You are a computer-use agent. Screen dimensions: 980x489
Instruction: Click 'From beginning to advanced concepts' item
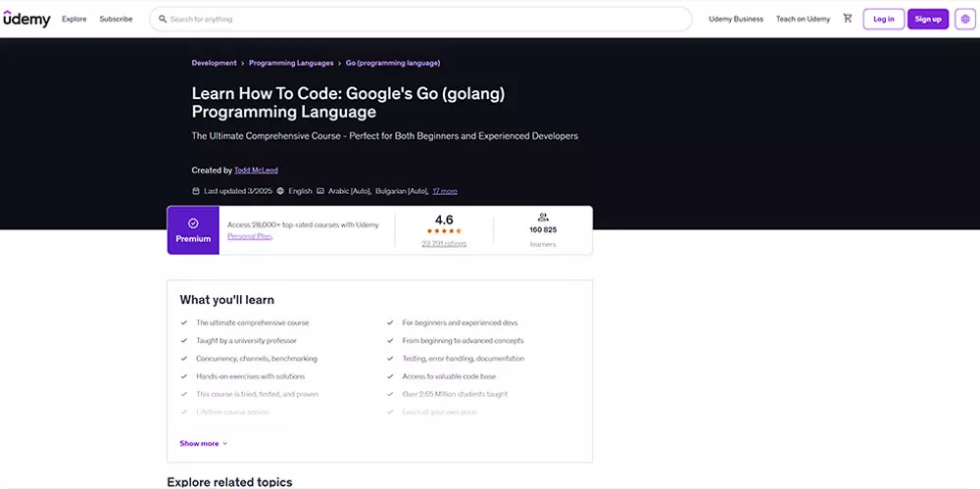[464, 341]
